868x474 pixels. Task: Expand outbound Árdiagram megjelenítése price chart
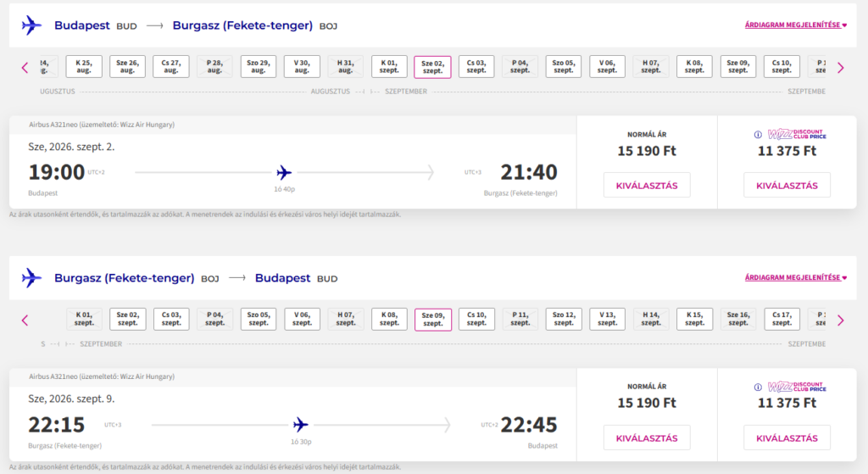(x=795, y=25)
